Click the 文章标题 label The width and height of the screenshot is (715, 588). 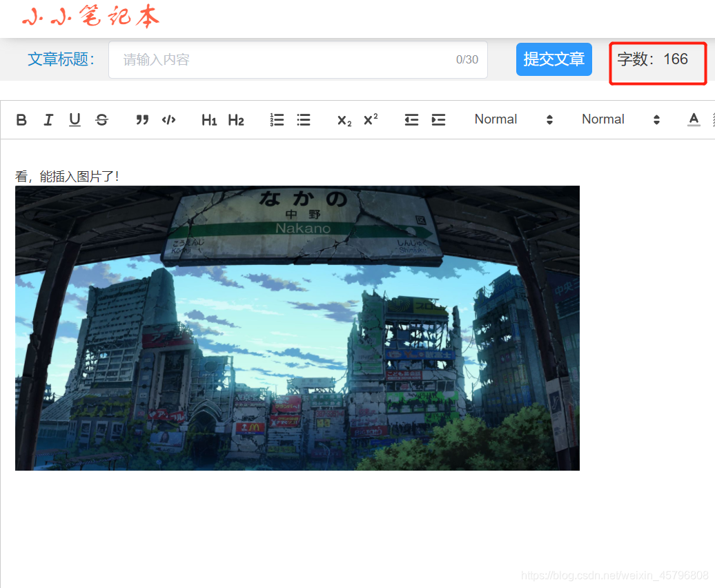(x=61, y=59)
